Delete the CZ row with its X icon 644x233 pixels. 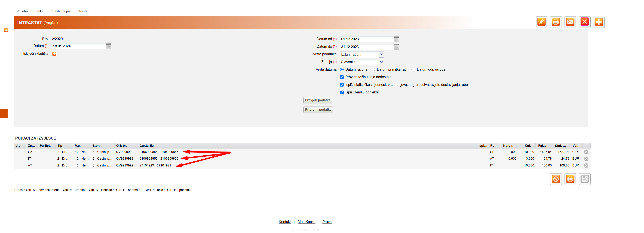pos(586,152)
